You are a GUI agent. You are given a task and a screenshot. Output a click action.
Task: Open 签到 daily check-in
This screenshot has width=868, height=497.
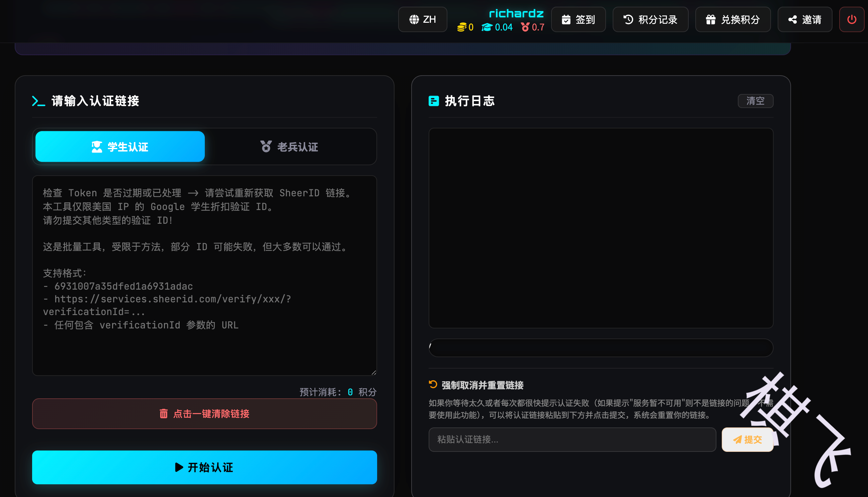point(578,19)
